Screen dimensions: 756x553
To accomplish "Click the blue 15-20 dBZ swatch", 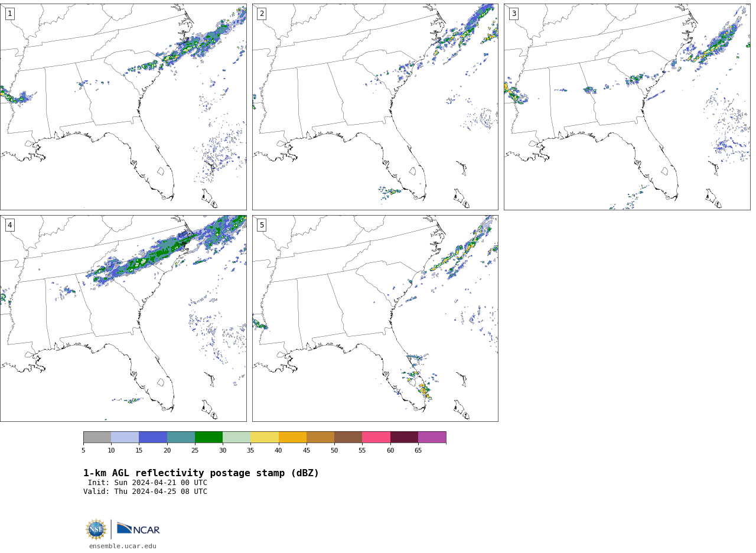I will (153, 437).
